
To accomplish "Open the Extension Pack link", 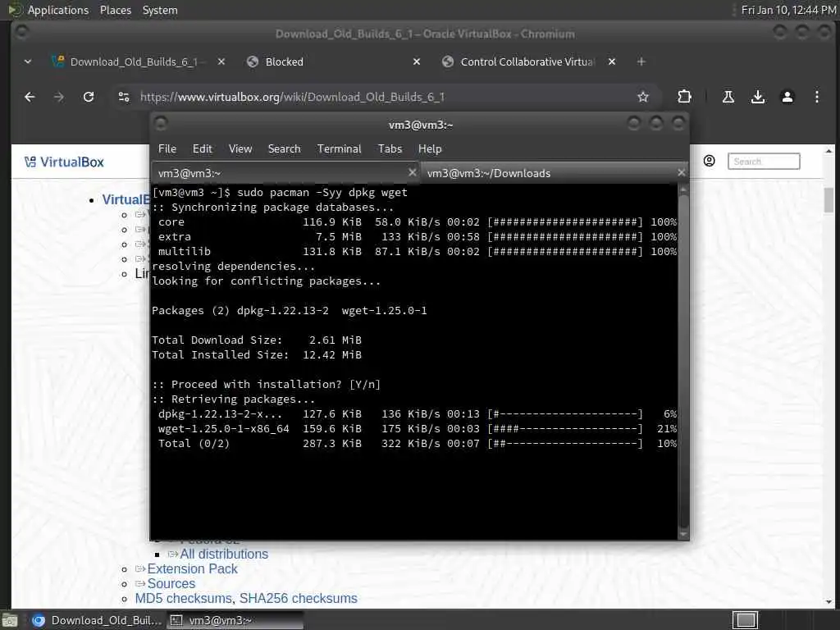I will [192, 569].
